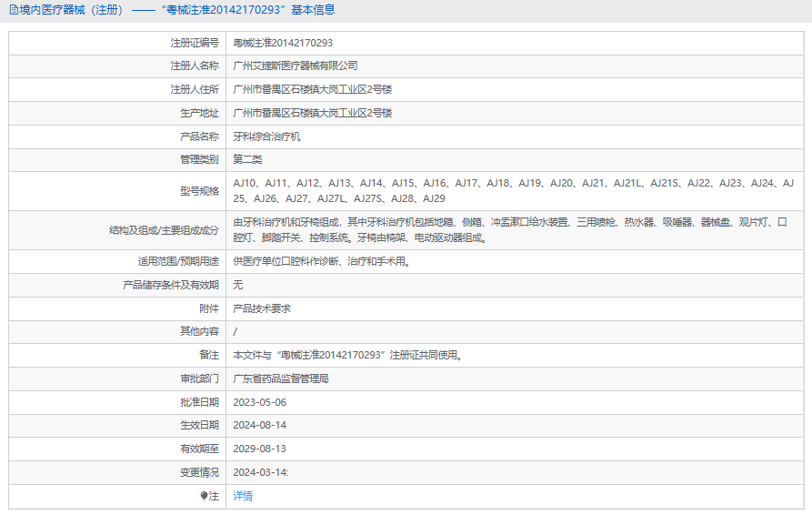Select product name 牙科综合治疗机
The width and height of the screenshot is (812, 515).
266,136
